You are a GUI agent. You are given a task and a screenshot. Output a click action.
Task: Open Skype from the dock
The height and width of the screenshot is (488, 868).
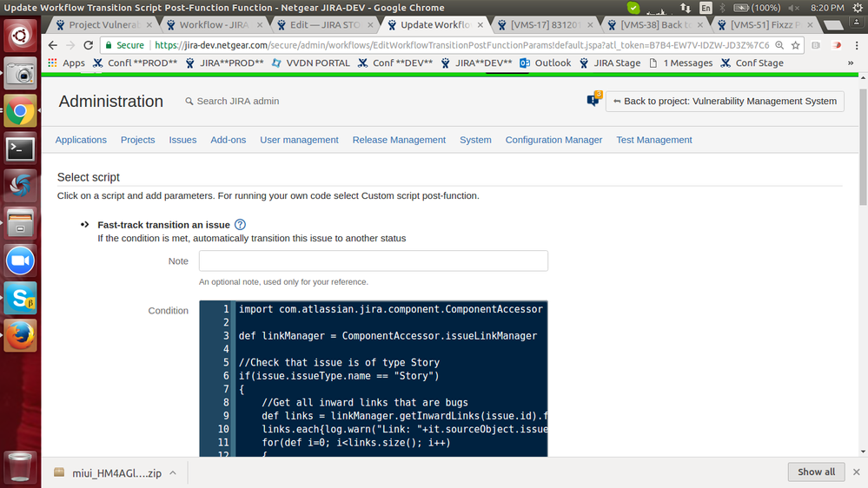21,298
